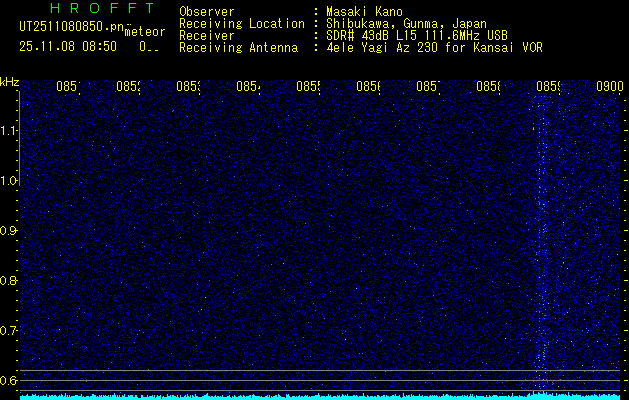The width and height of the screenshot is (629, 400).
Task: Click the kHz axis unit label
Action: click(x=9, y=81)
